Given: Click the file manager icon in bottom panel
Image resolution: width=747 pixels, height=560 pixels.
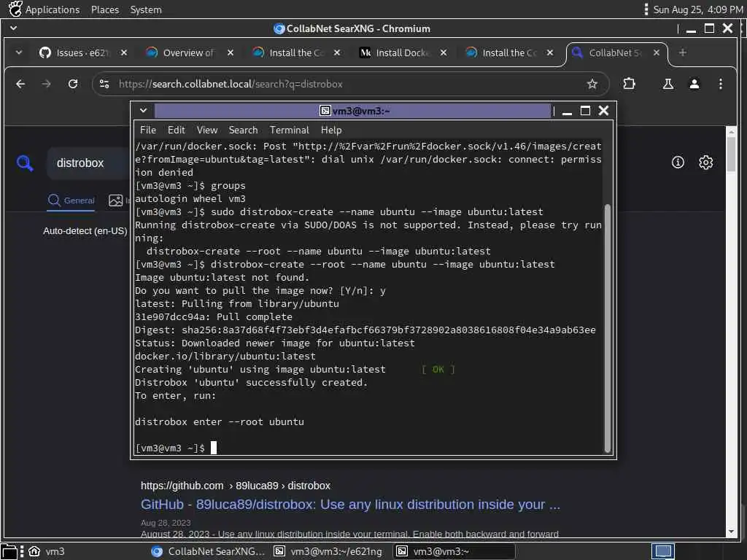Looking at the screenshot, I should (9, 551).
